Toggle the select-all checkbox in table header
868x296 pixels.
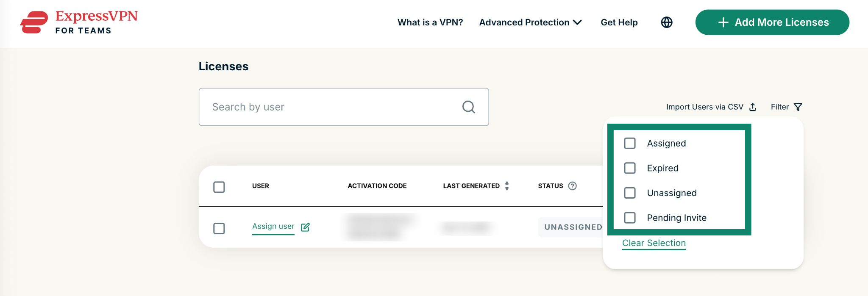(x=219, y=187)
